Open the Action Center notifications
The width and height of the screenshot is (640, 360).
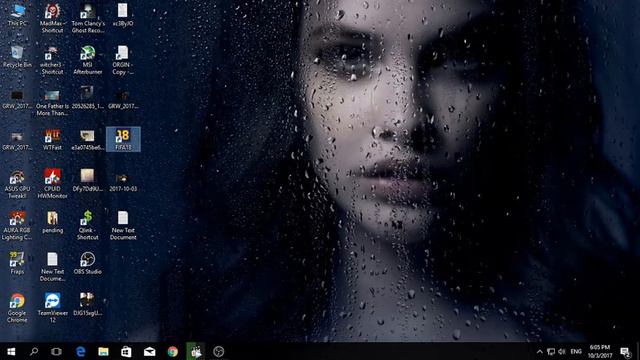click(x=625, y=351)
